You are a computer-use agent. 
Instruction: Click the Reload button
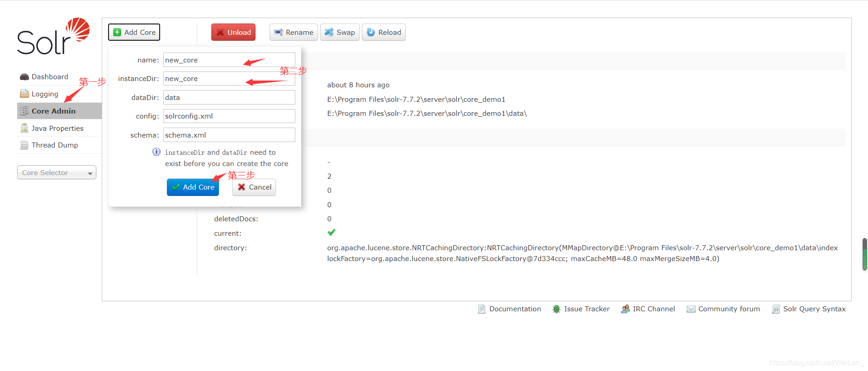coord(384,32)
